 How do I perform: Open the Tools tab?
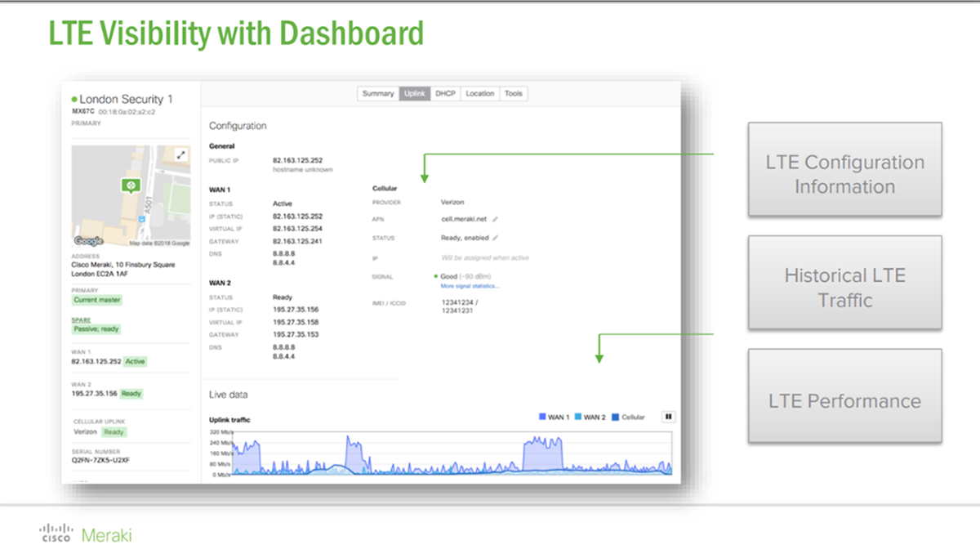tap(514, 93)
